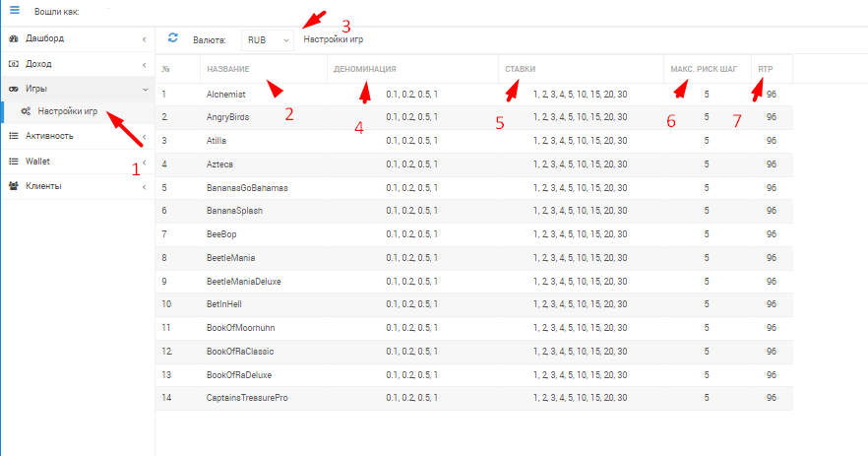Sort by RTP column header
This screenshot has width=868, height=456.
coord(766,69)
